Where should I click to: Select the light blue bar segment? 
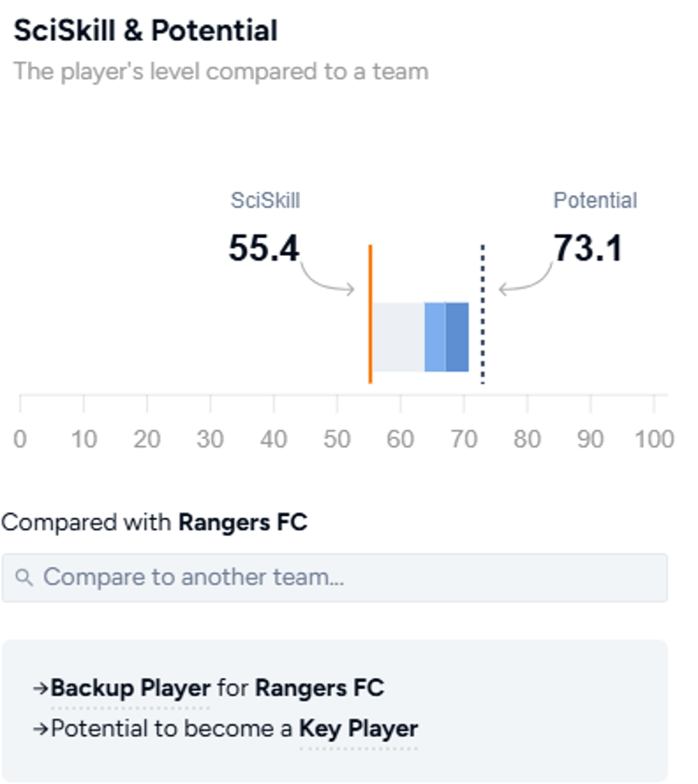(434, 337)
